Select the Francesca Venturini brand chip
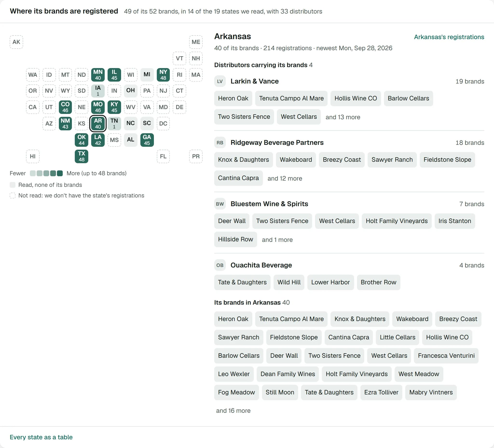Screen dimensions: 494x448 [x=446, y=356]
